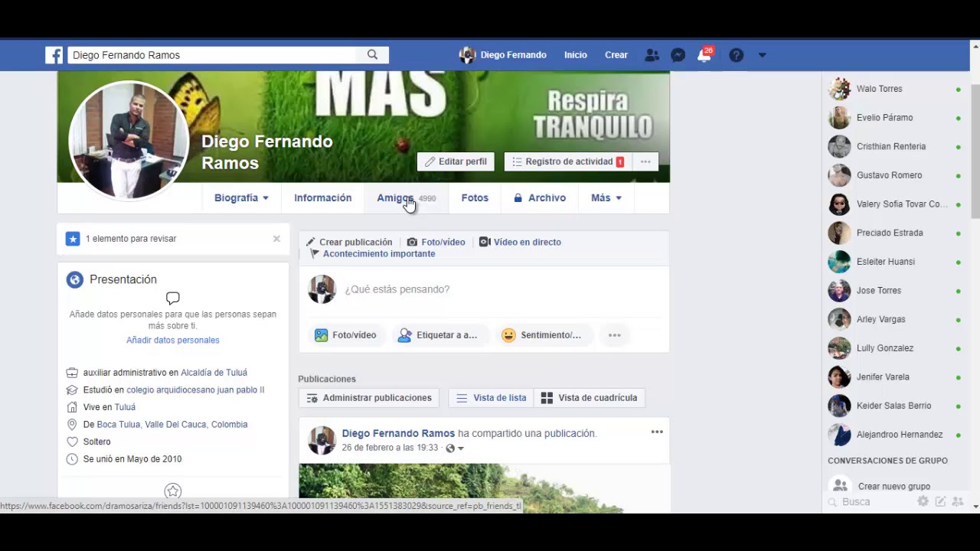Open the Messenger icon
The height and width of the screenshot is (551, 980).
click(678, 55)
